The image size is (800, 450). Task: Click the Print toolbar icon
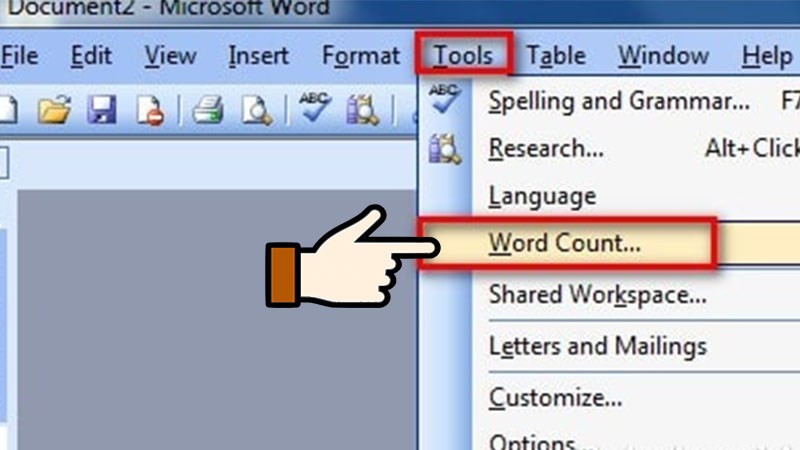(208, 110)
